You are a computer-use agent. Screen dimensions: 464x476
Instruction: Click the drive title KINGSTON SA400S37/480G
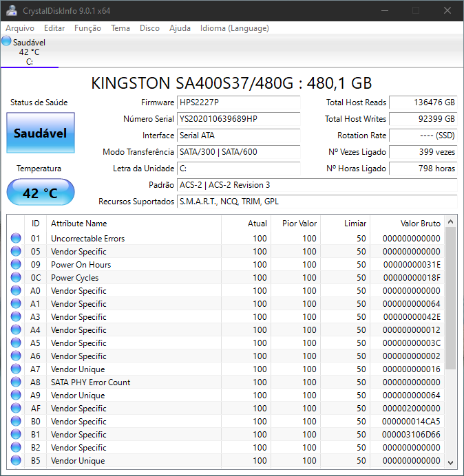click(231, 83)
